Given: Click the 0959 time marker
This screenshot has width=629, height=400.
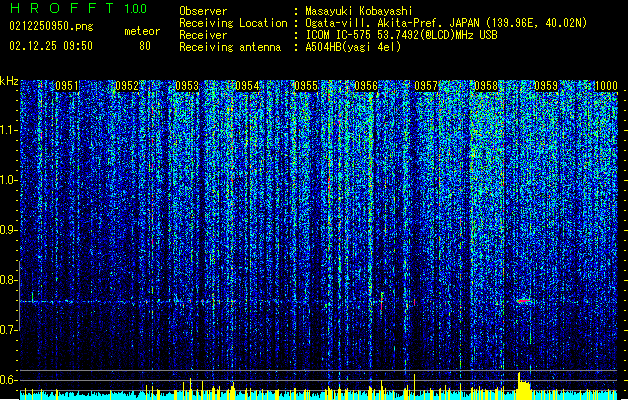Looking at the screenshot, I should click(546, 86).
